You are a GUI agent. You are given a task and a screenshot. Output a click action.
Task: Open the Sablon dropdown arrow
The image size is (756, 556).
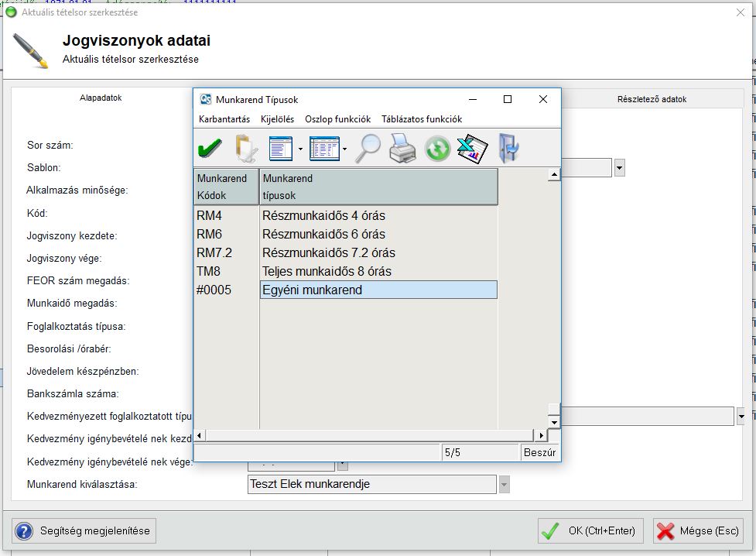click(x=619, y=168)
